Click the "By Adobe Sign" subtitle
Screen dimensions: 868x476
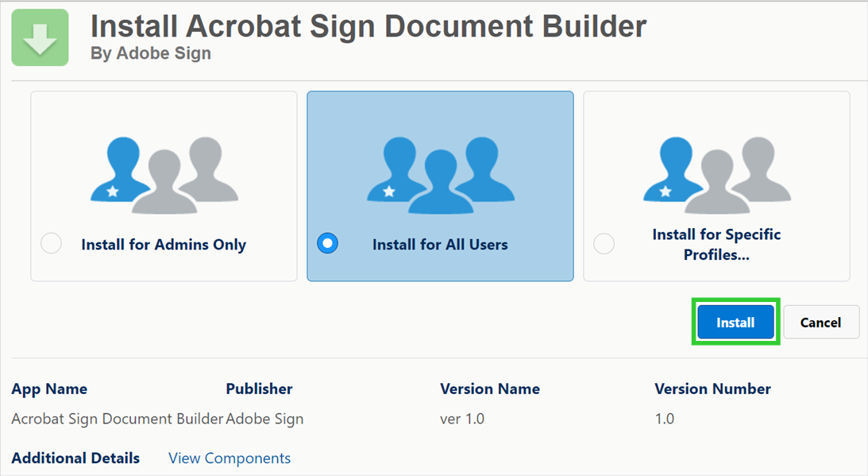(151, 54)
